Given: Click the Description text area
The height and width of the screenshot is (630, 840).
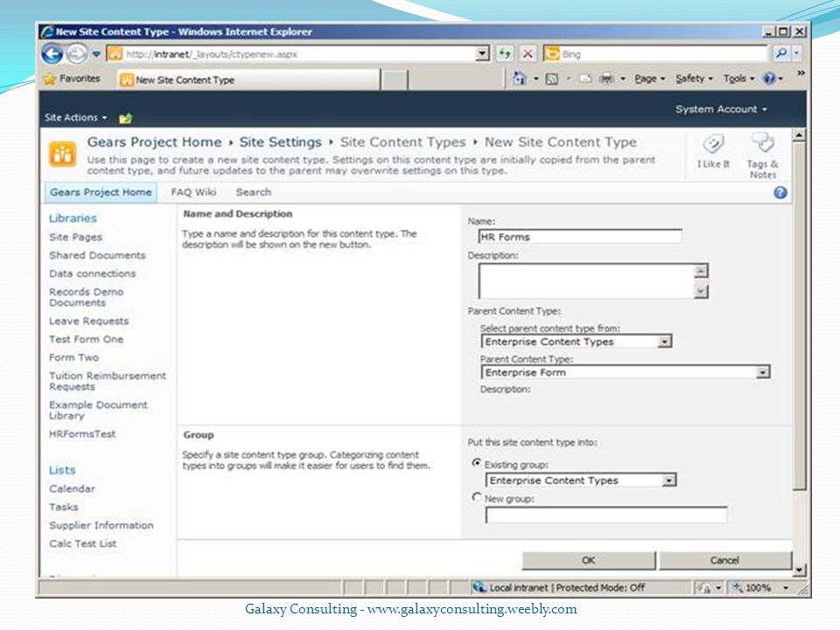Looking at the screenshot, I should [x=586, y=281].
